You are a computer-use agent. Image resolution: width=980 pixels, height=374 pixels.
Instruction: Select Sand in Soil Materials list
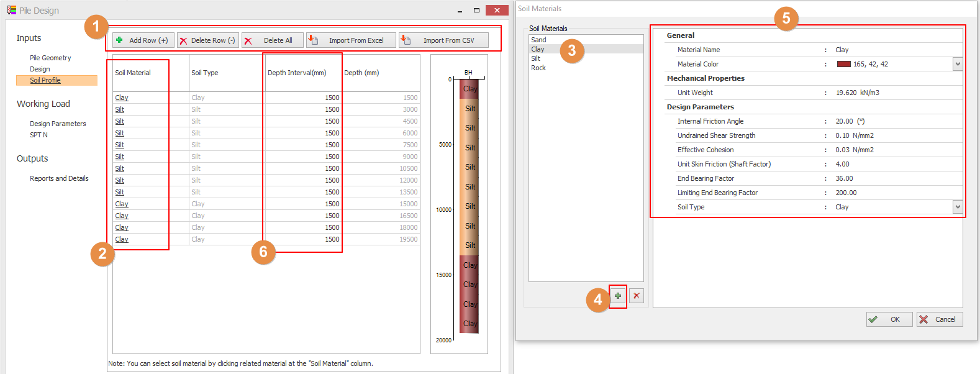click(x=539, y=40)
